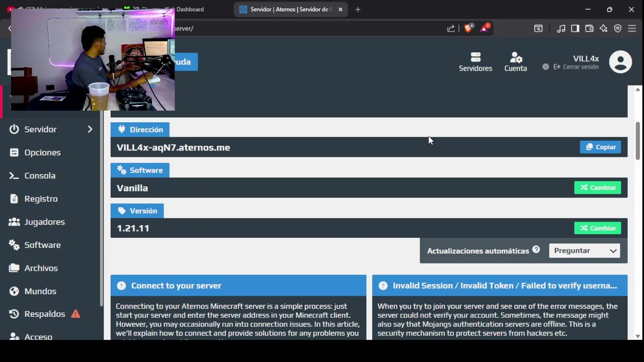Click the main page vertical scrollbar thumb
The height and width of the screenshot is (362, 644).
[637, 141]
